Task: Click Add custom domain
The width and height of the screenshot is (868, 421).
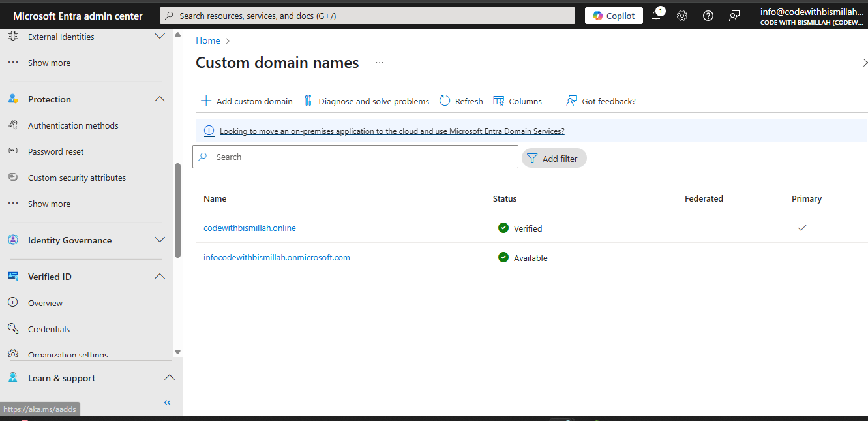Action: (x=247, y=101)
